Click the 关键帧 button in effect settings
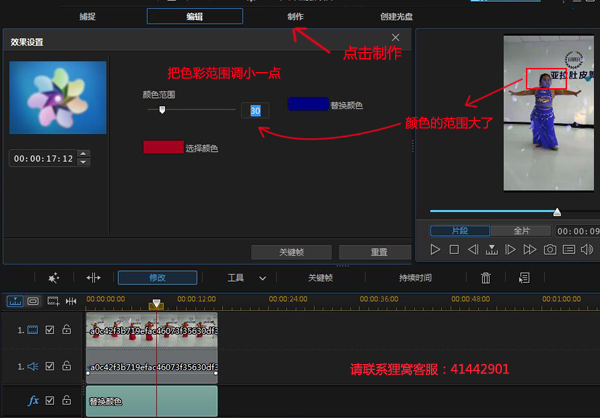The image size is (600, 418). [x=292, y=252]
